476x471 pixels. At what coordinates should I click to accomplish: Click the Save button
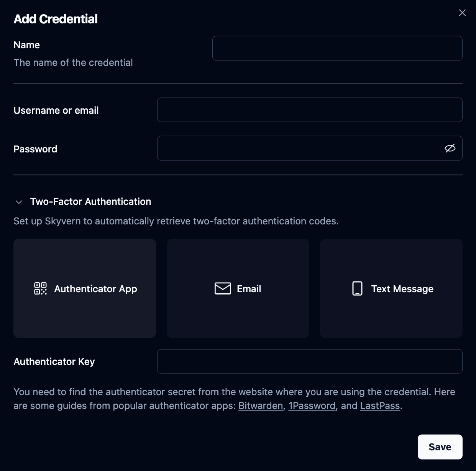(x=440, y=446)
